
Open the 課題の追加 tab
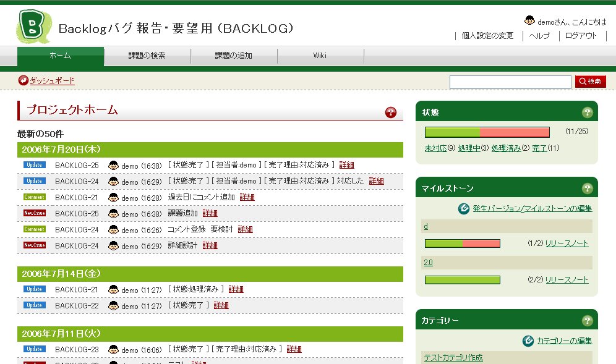coord(234,56)
